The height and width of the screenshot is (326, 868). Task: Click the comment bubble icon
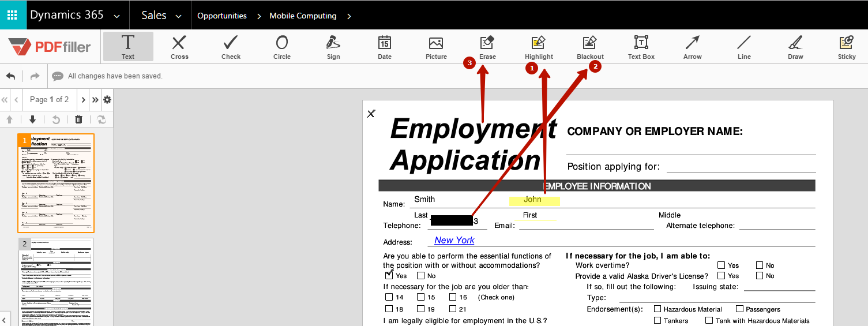[x=58, y=76]
